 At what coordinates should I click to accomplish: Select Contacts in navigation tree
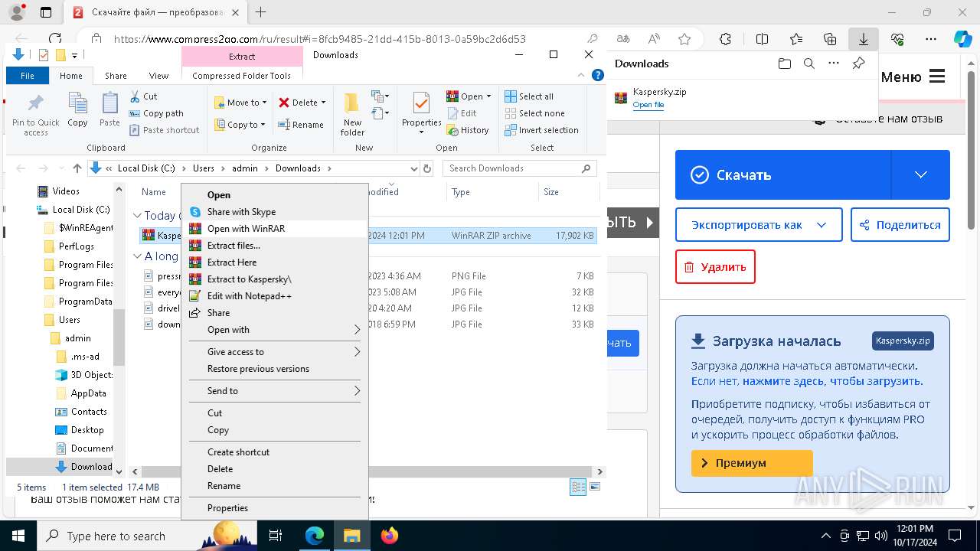pyautogui.click(x=89, y=412)
